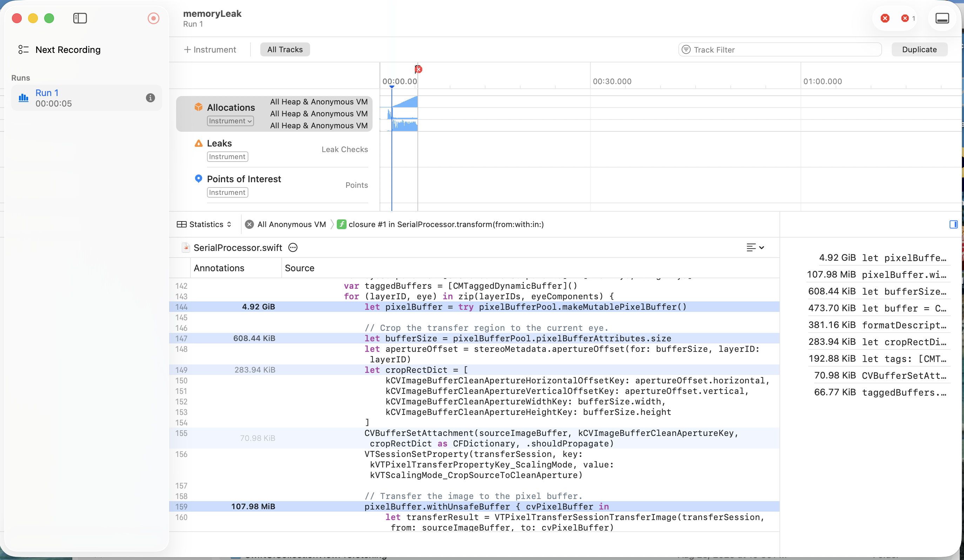The image size is (964, 560).
Task: Click the Leaks instrument triangle icon
Action: tap(198, 143)
